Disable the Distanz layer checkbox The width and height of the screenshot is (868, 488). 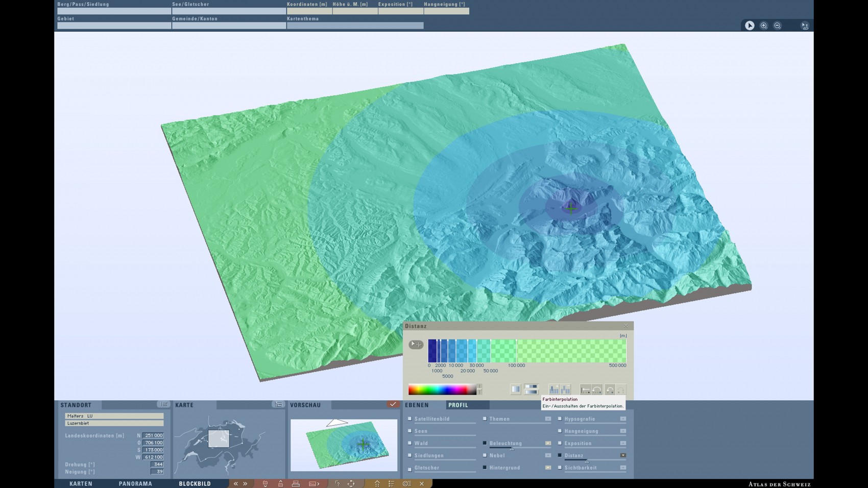coord(560,455)
